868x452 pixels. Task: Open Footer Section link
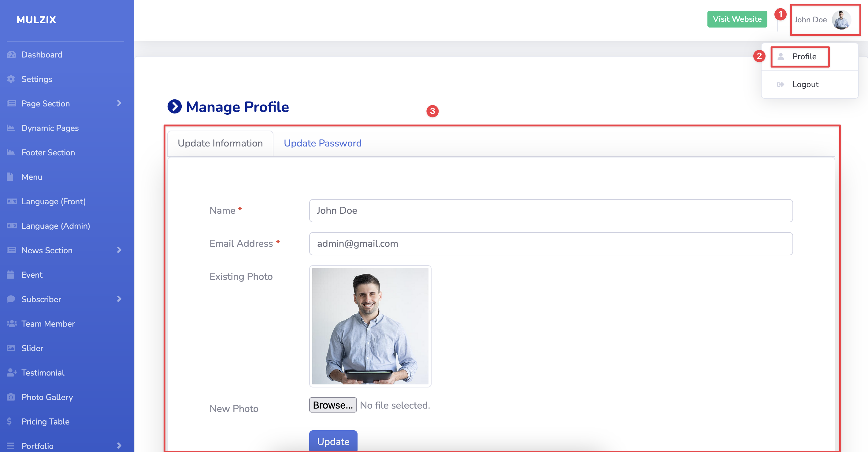point(48,152)
